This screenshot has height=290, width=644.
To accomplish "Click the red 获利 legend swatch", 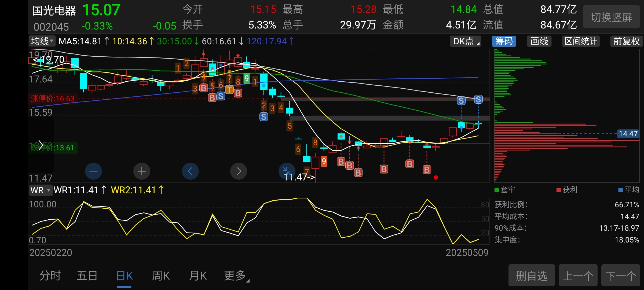I will pos(559,190).
